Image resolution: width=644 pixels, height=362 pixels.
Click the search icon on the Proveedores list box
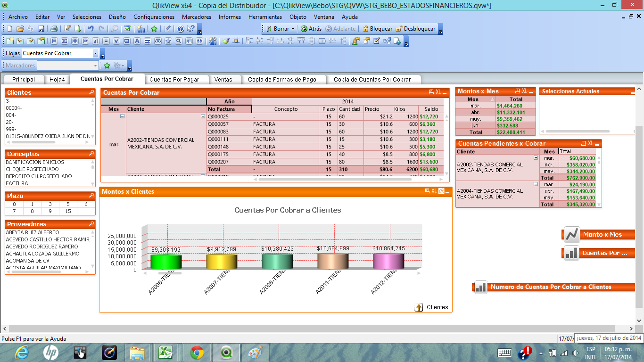[x=91, y=224]
